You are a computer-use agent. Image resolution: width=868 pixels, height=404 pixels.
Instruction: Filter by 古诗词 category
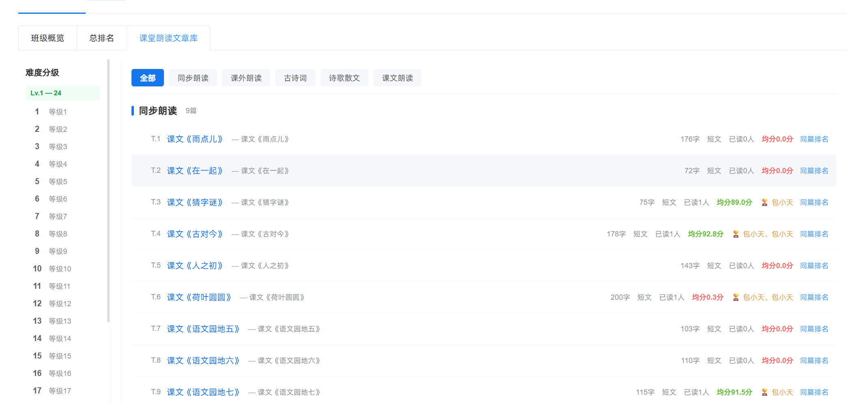click(295, 78)
